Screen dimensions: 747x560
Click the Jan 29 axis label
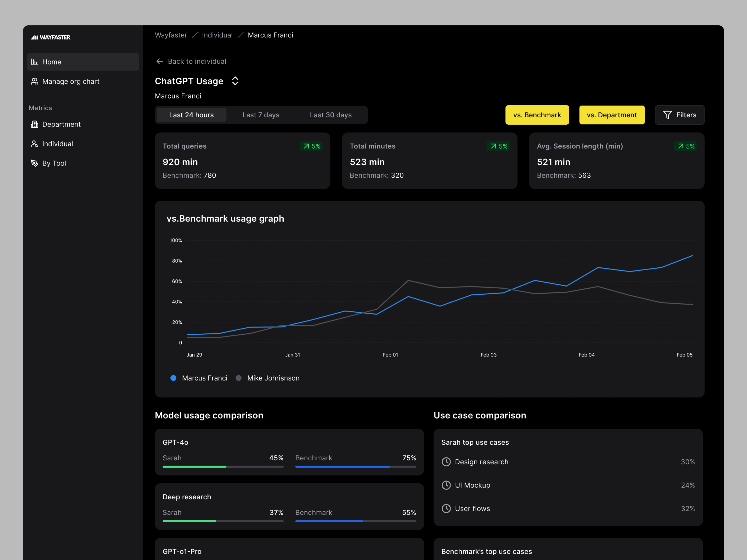coord(194,355)
